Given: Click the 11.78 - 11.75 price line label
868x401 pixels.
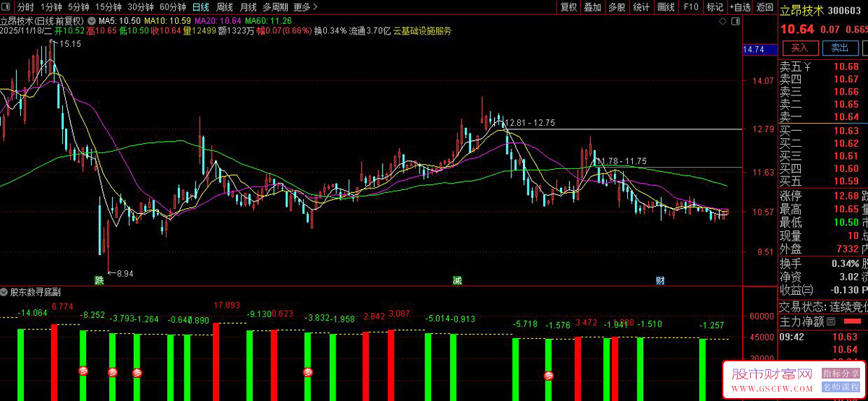Looking at the screenshot, I should pos(621,160).
